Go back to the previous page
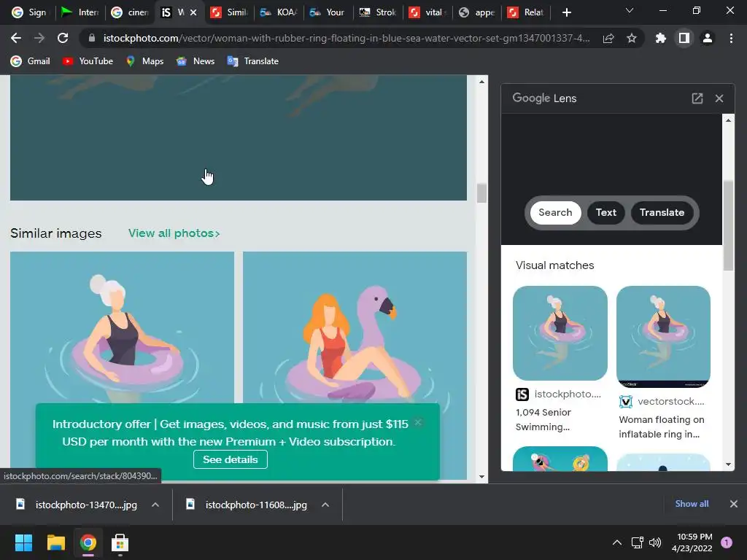 pos(16,38)
